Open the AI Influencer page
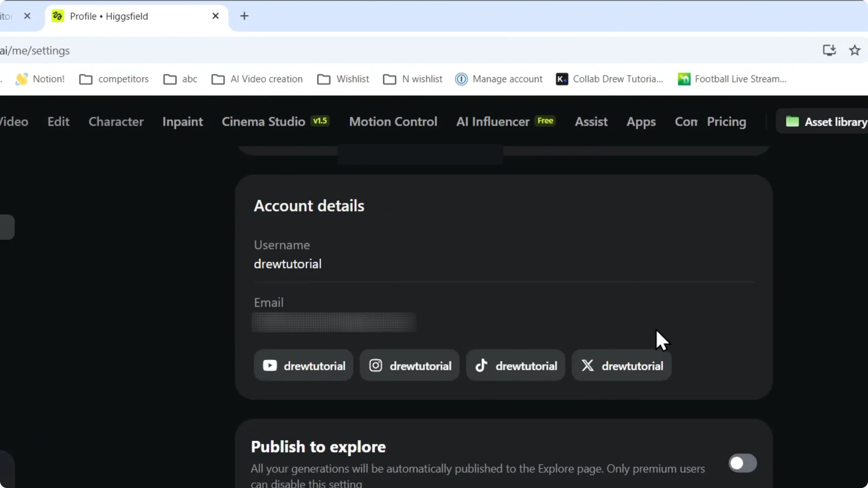The width and height of the screenshot is (868, 488). click(x=492, y=122)
